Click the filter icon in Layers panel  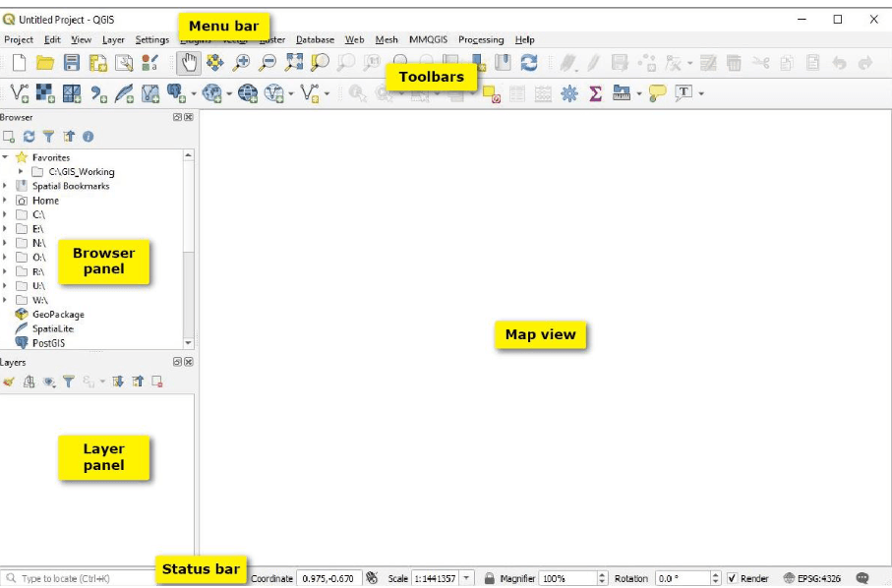pyautogui.click(x=69, y=382)
